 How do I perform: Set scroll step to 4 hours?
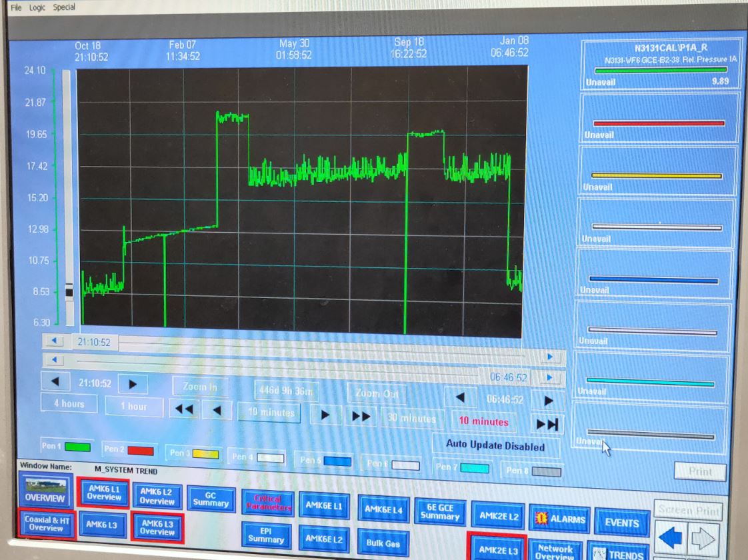pos(69,403)
